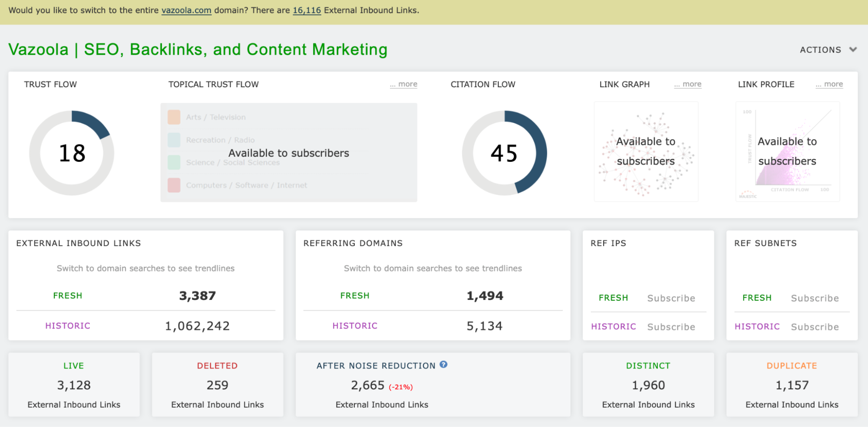Click the DELETED card heading

[x=218, y=366]
